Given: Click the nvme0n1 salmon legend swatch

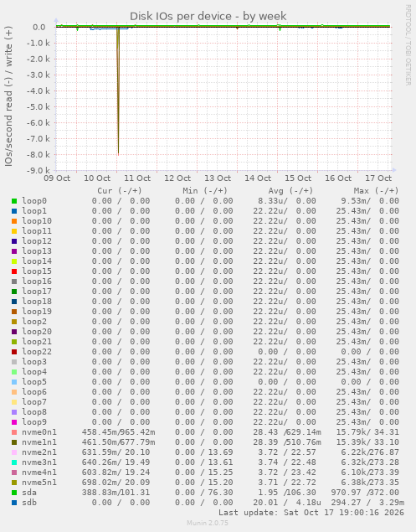Looking at the screenshot, I should click(14, 432).
